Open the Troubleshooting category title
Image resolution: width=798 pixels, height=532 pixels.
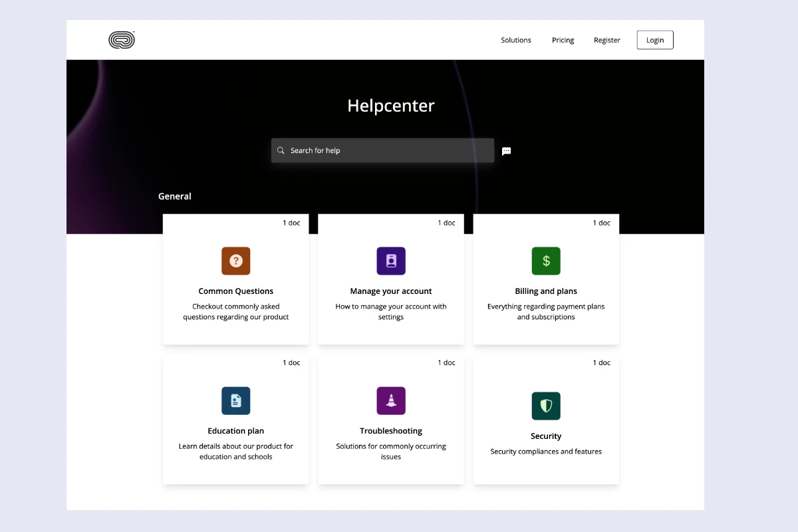391,431
